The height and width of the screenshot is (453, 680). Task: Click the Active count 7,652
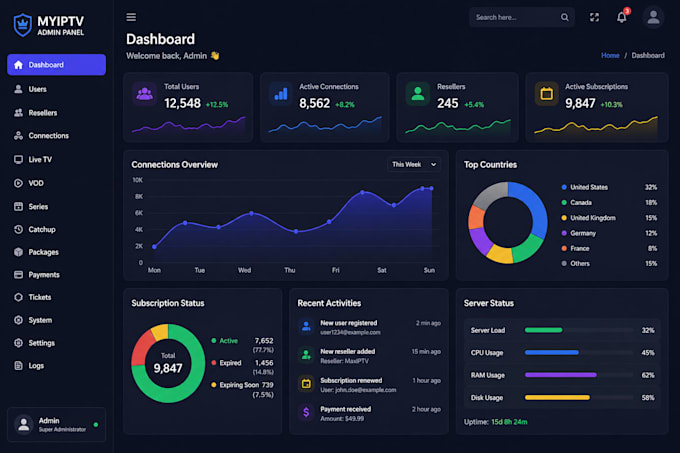[x=264, y=341]
